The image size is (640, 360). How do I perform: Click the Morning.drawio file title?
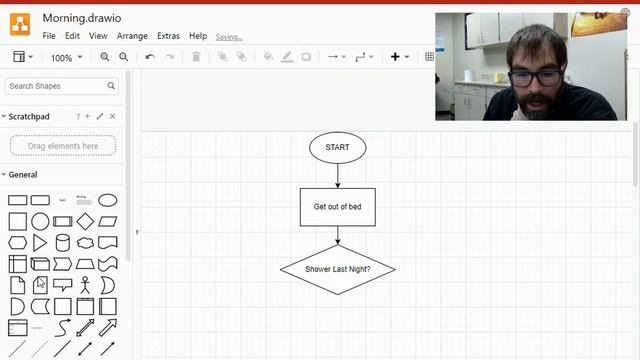tap(82, 18)
